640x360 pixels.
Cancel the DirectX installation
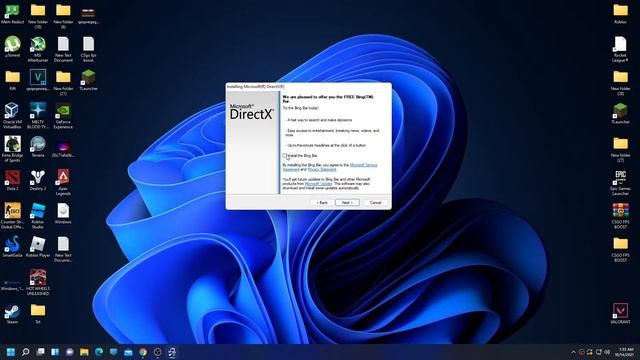[376, 202]
